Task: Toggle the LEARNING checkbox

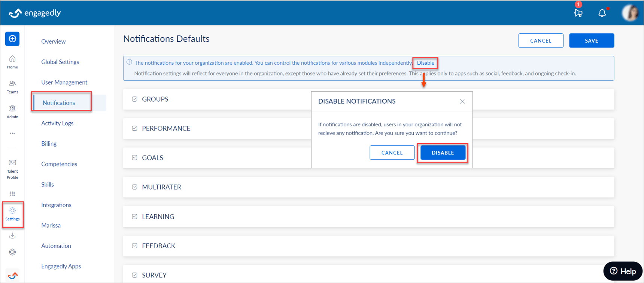Action: 134,216
